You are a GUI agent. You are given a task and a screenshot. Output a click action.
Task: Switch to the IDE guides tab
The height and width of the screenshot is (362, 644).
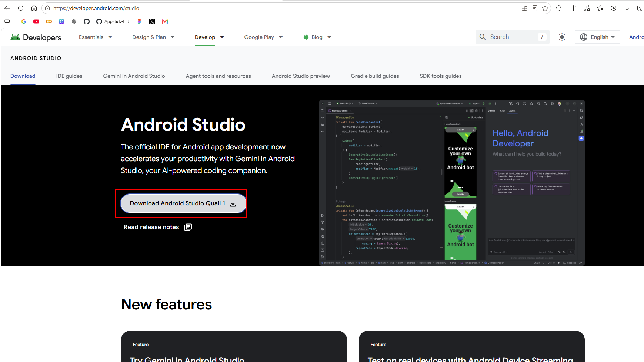69,76
